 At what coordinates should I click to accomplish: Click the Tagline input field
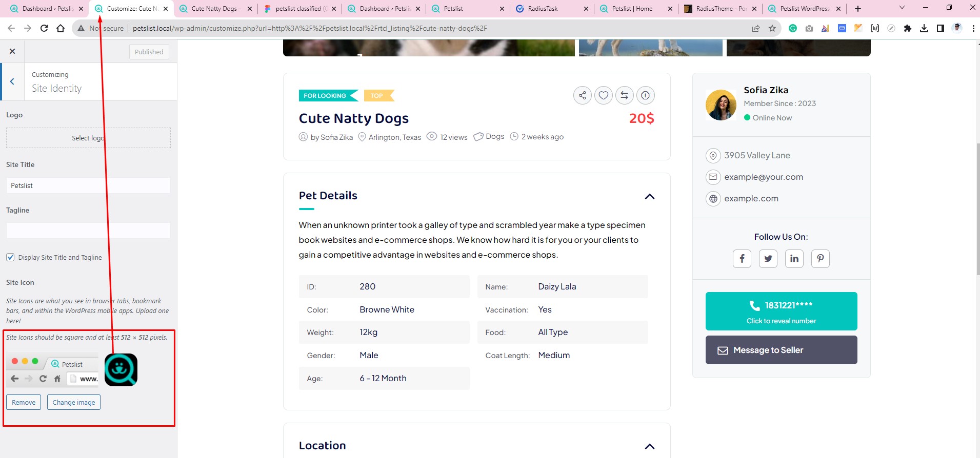click(88, 231)
